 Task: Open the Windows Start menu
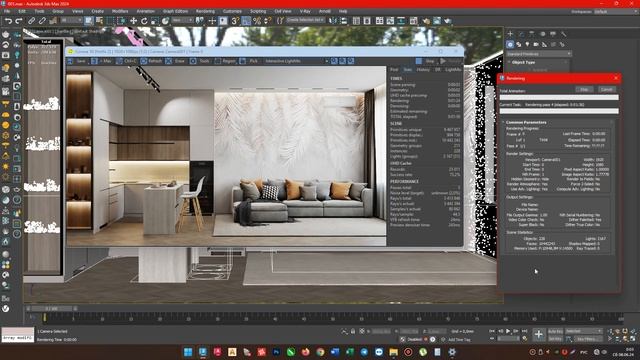[188, 352]
